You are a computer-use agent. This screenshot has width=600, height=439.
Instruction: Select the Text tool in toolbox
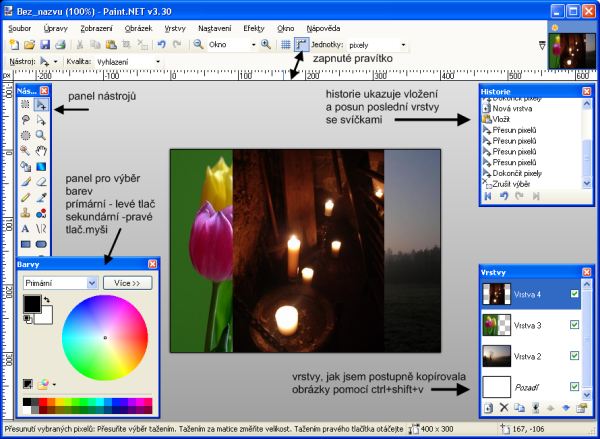pyautogui.click(x=25, y=227)
